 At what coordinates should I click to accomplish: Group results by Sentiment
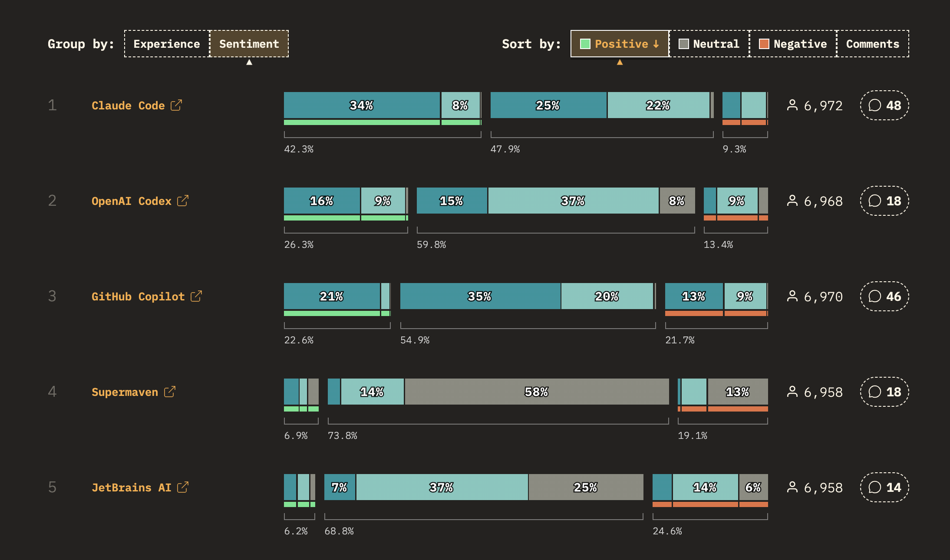(249, 44)
